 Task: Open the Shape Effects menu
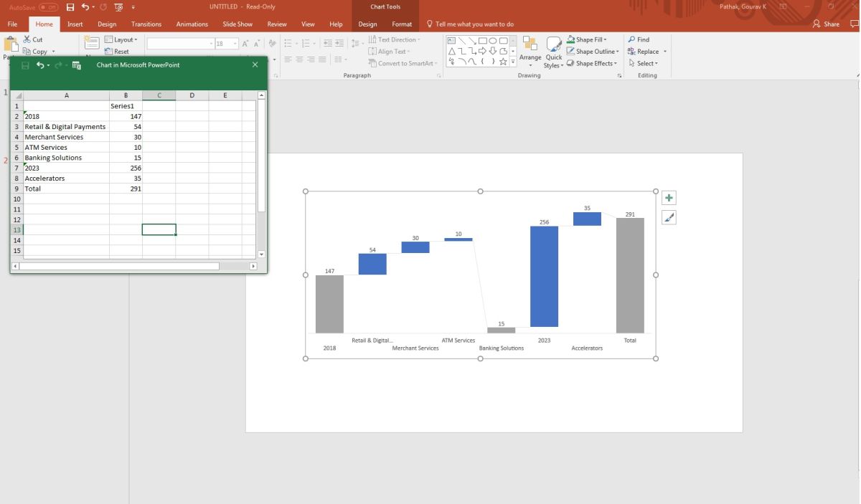(x=592, y=63)
